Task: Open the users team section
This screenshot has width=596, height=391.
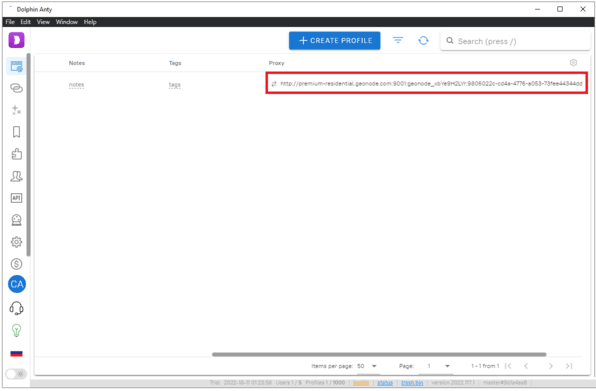Action: pos(16,176)
